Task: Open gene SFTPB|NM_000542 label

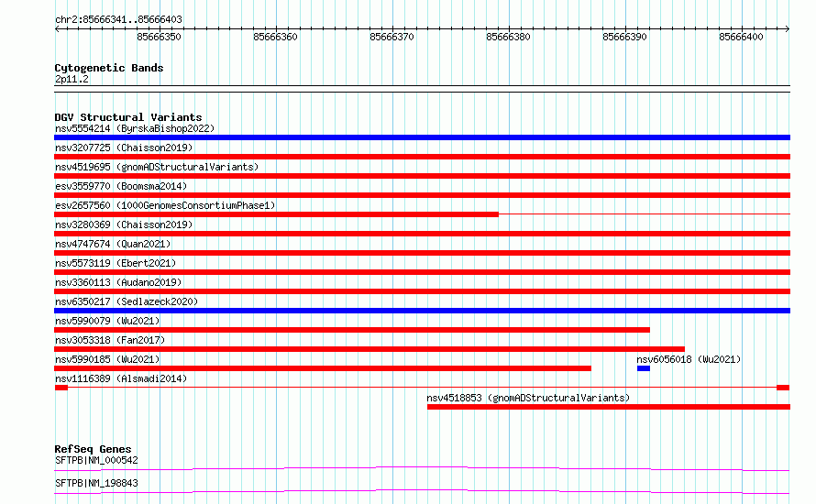Action: tap(96, 460)
